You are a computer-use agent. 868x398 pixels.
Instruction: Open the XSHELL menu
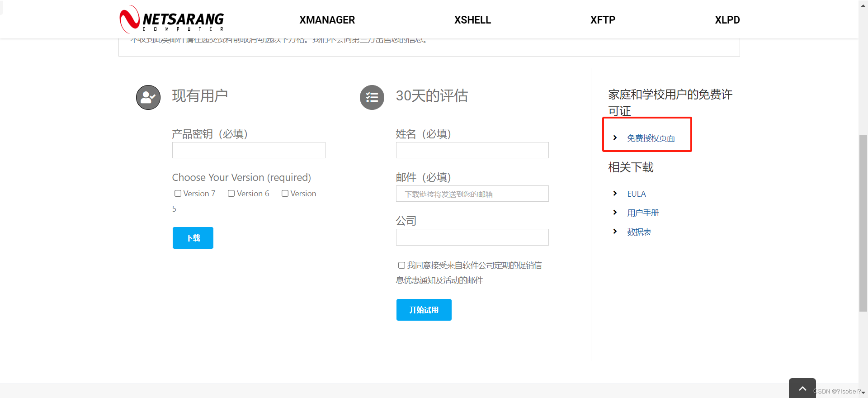tap(472, 20)
